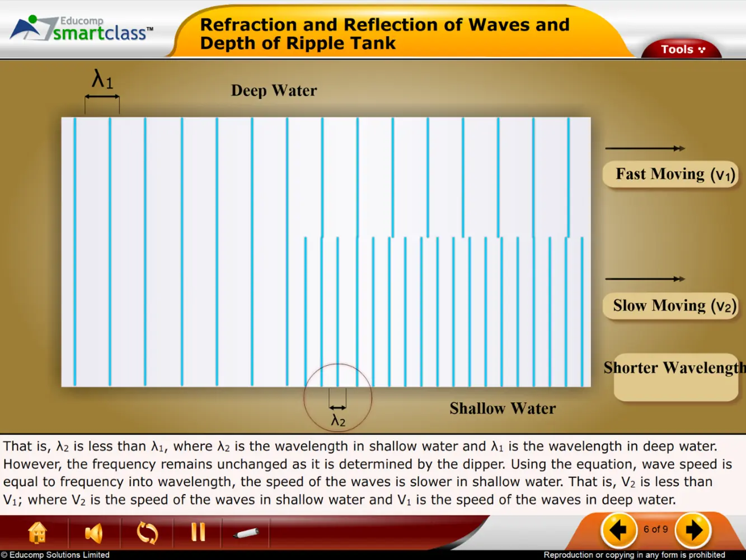Pause the animation playback
The image size is (746, 560).
[x=198, y=532]
